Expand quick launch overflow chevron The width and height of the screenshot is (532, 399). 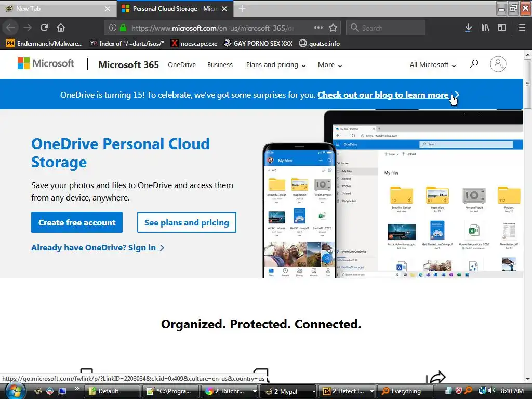(x=77, y=388)
